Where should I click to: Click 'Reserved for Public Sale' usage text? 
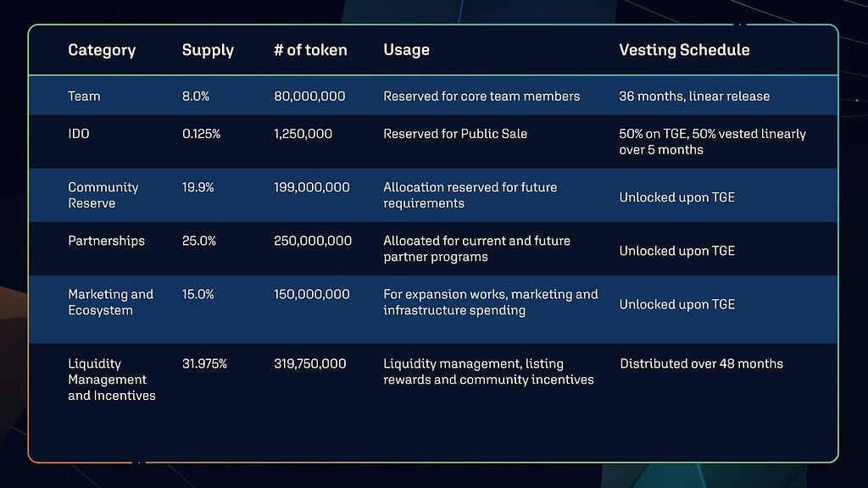coord(455,134)
